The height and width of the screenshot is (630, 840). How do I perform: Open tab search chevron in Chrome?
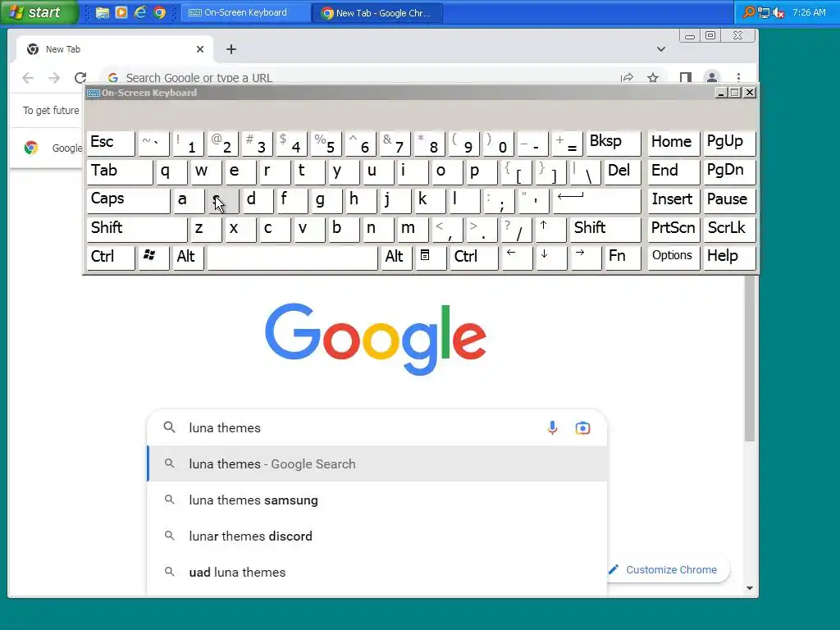coord(661,49)
